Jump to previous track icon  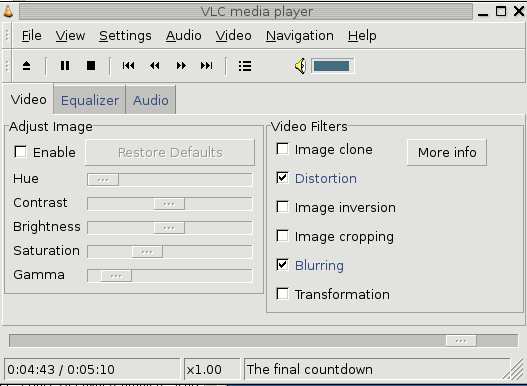[128, 66]
